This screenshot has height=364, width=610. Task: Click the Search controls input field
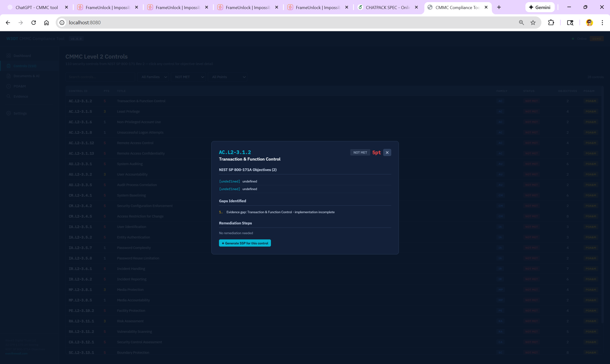pos(100,77)
